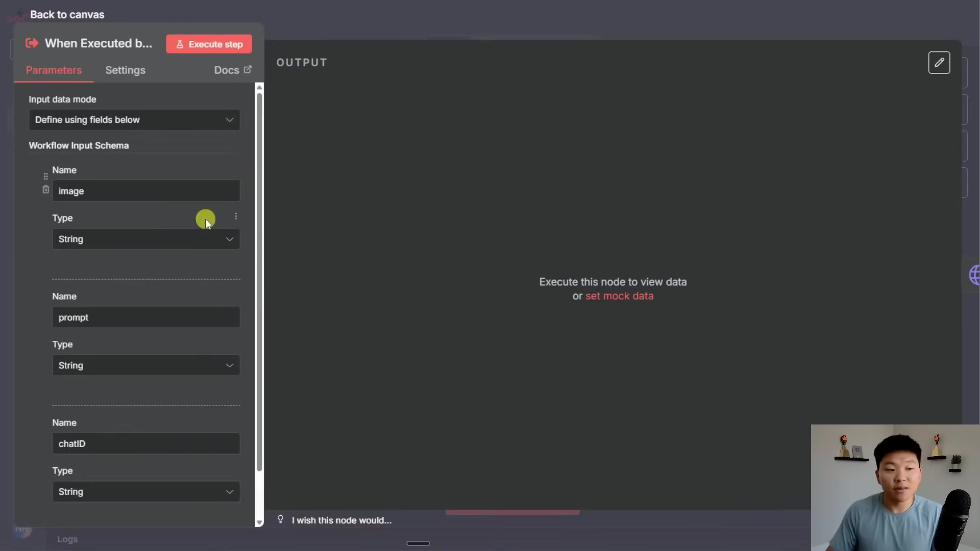Click the parameters panel scrollbar down arrow
This screenshot has width=980, height=551.
point(259,522)
